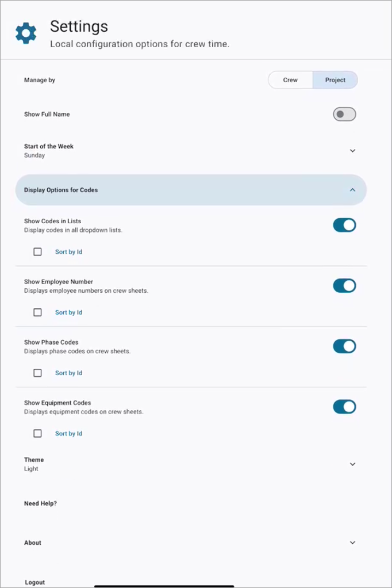
Task: Click Logout at the bottom
Action: click(34, 582)
